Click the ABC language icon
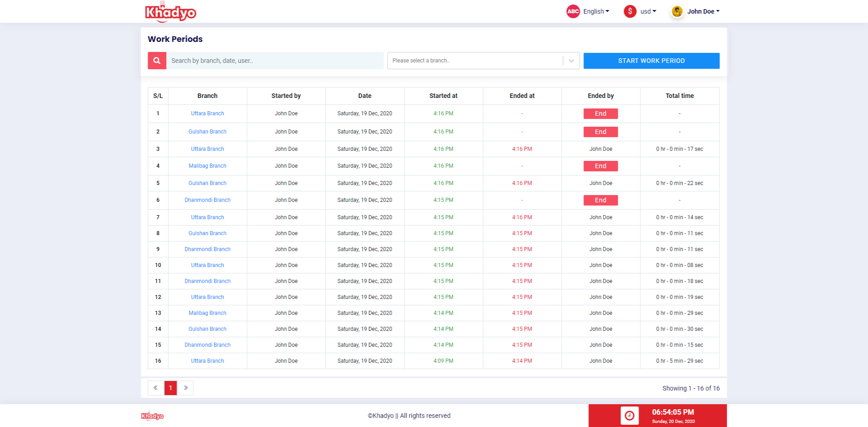 pyautogui.click(x=573, y=11)
